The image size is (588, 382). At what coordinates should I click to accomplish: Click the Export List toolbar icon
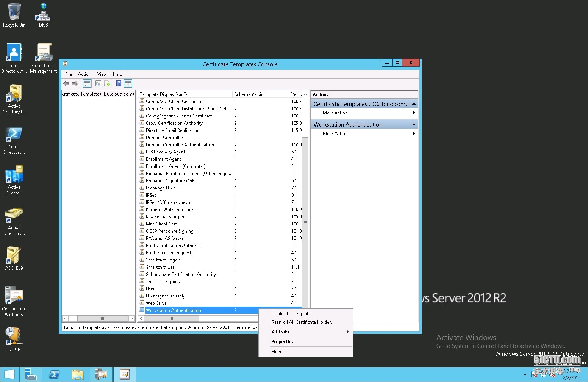[x=107, y=84]
